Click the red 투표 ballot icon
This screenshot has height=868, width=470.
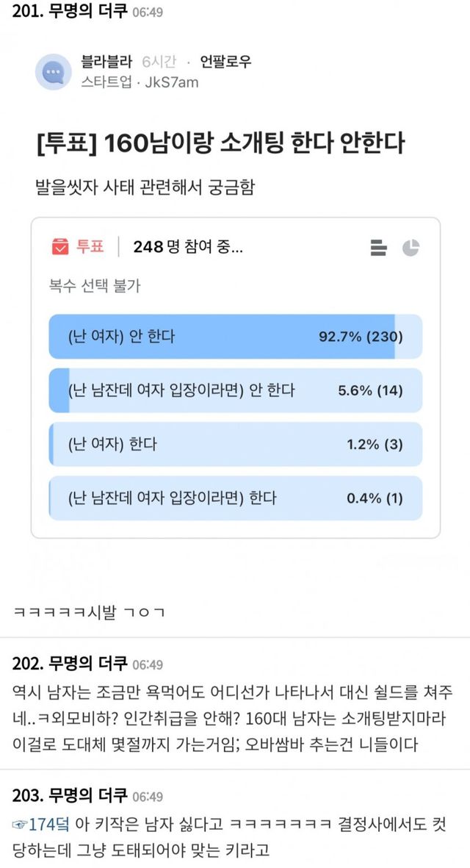[60, 246]
